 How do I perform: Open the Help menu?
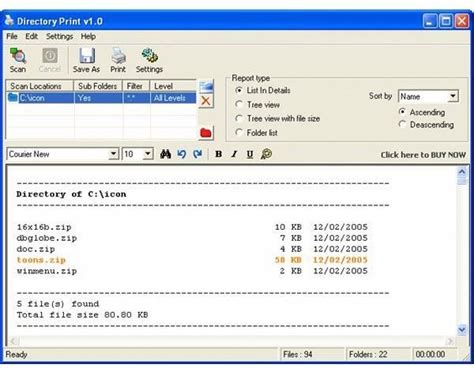click(88, 36)
